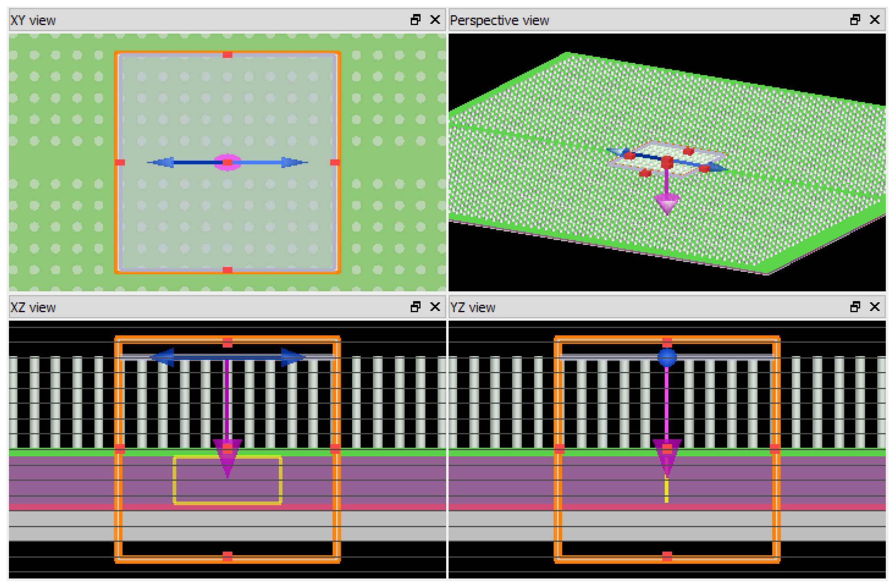892x588 pixels.
Task: Close the Perspective view panel
Action: pyautogui.click(x=875, y=19)
